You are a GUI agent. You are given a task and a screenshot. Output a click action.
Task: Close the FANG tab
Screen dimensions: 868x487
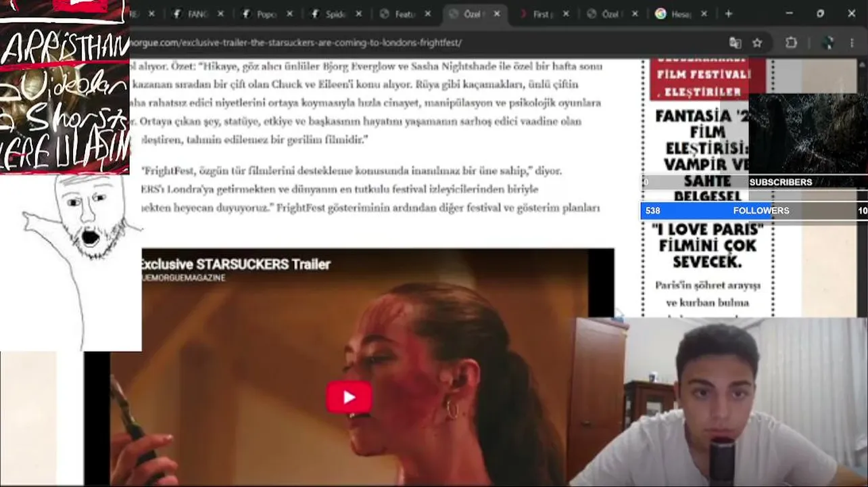220,14
